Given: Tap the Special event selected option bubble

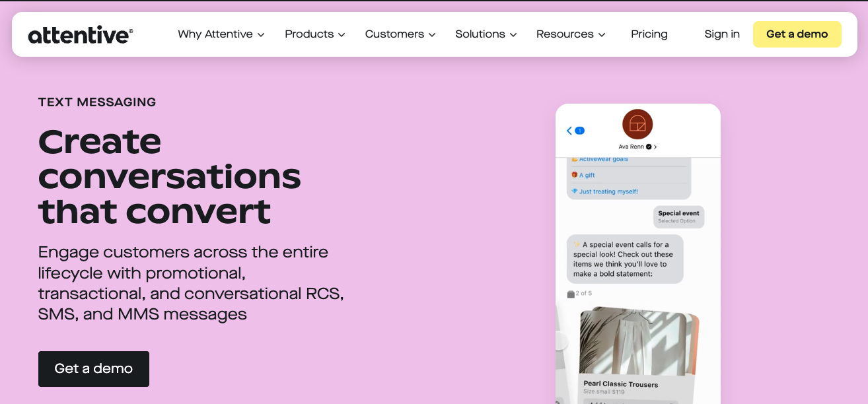Looking at the screenshot, I should (678, 217).
